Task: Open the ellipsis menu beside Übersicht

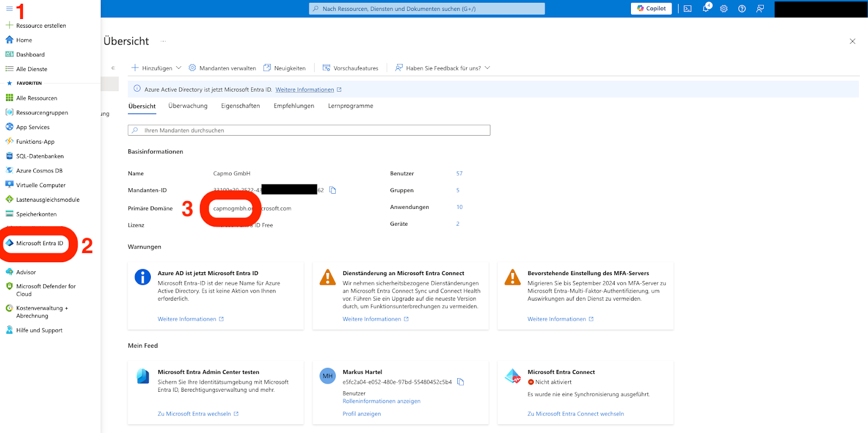Action: pyautogui.click(x=163, y=41)
